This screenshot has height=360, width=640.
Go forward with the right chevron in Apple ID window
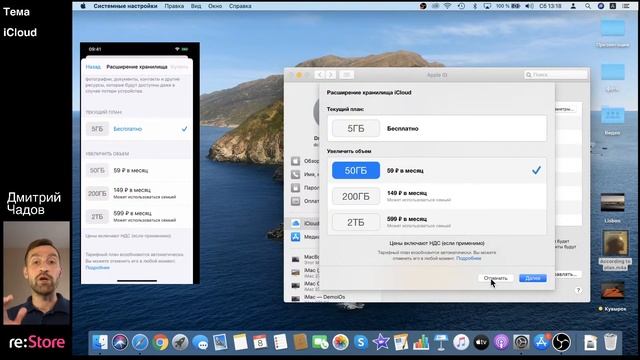(x=331, y=75)
